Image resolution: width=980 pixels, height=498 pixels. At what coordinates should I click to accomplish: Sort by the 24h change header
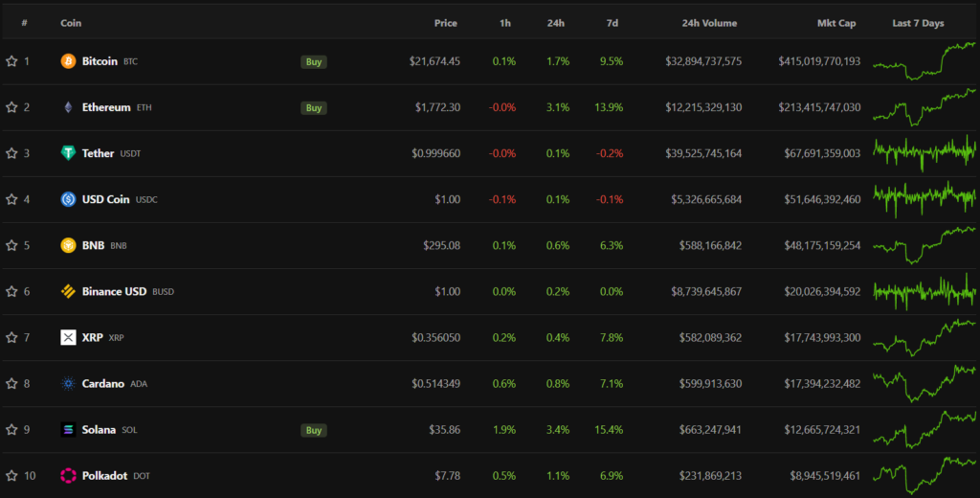(x=556, y=23)
